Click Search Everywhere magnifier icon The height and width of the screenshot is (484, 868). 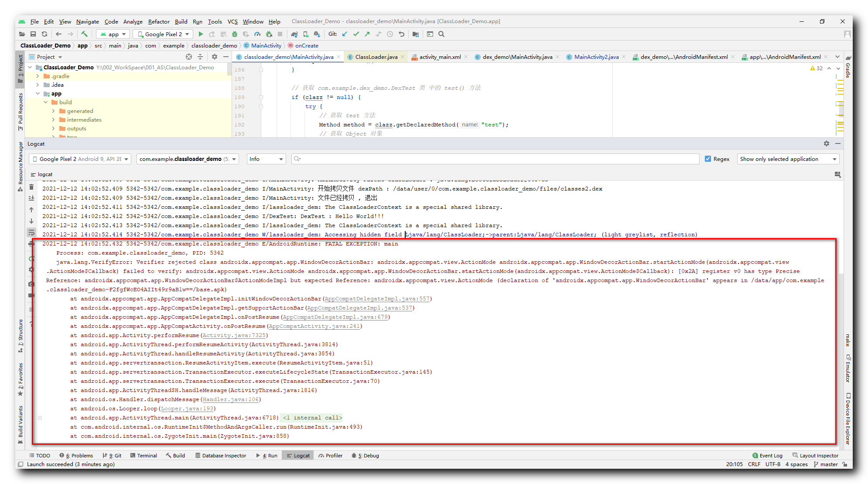tap(441, 34)
